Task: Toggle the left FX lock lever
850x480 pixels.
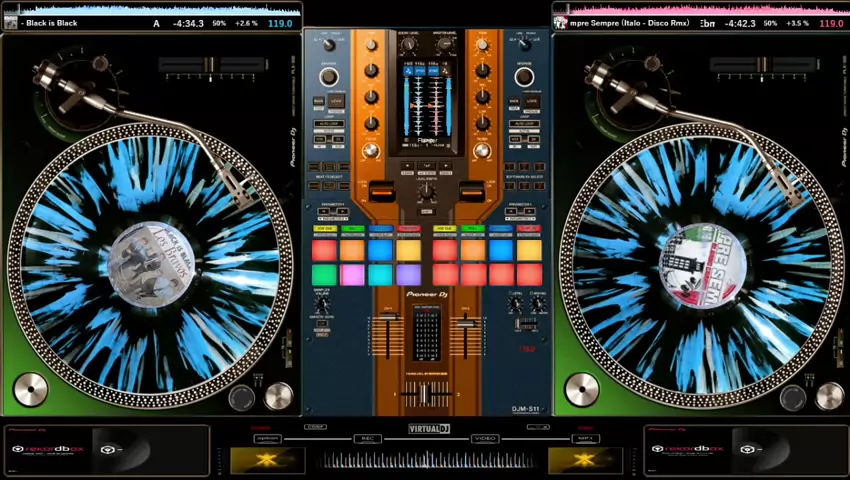Action: (381, 191)
